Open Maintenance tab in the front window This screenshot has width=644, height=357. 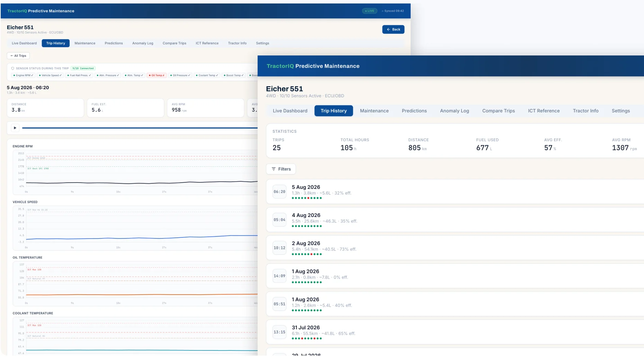click(x=374, y=111)
